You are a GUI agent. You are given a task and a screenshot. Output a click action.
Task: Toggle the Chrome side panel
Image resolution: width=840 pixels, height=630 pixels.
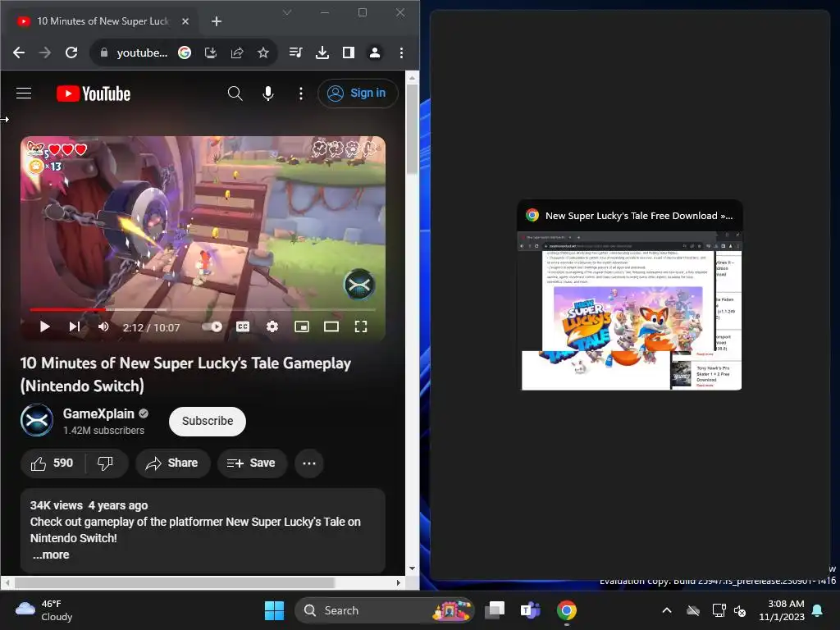pos(348,52)
